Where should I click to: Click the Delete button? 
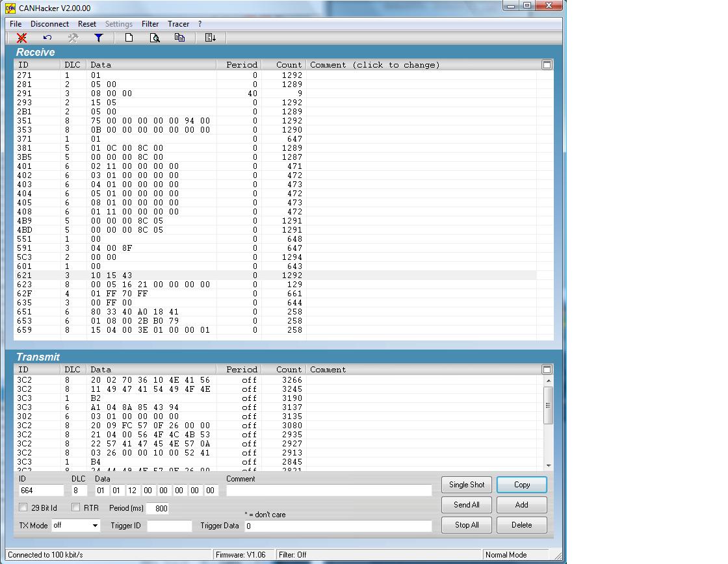(522, 525)
